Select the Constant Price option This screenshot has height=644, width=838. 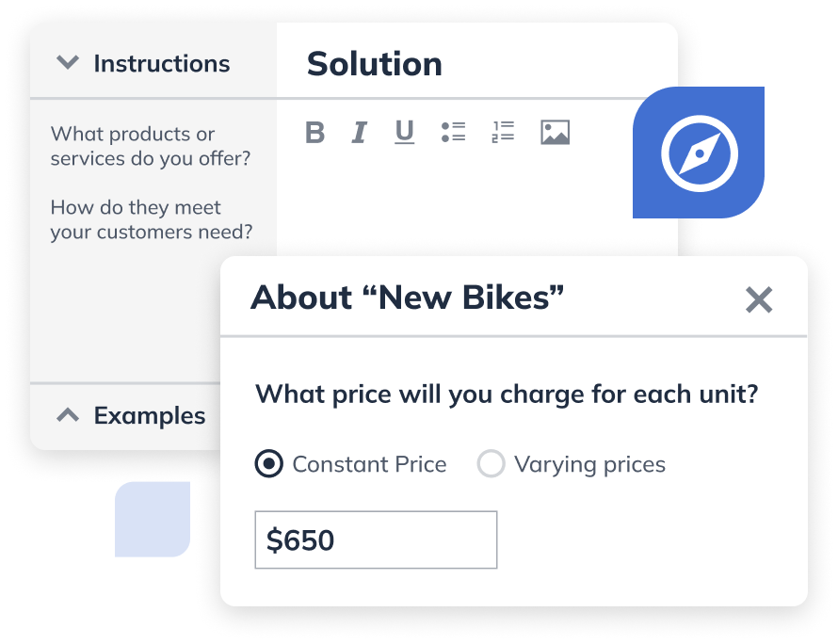click(267, 463)
